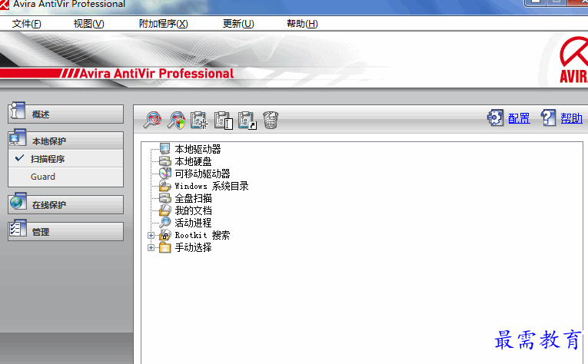Click the 我的文档 folder icon
Screen dimensions: 588x364
point(165,210)
